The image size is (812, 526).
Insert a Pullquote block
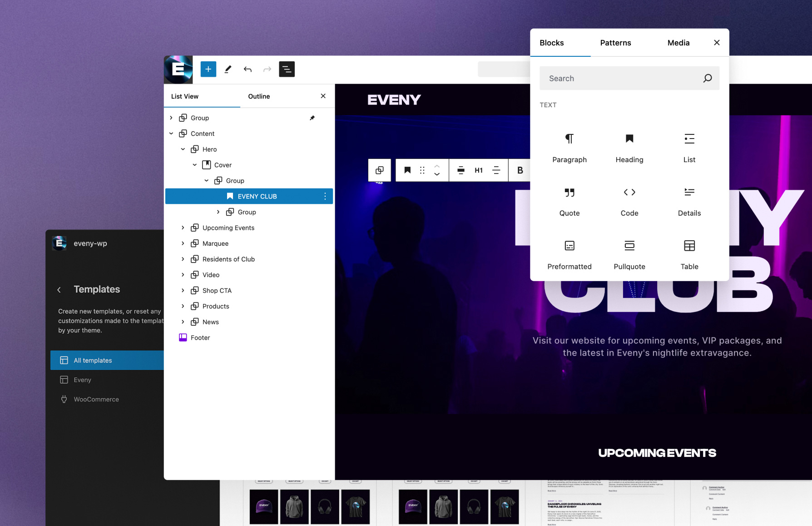629,254
